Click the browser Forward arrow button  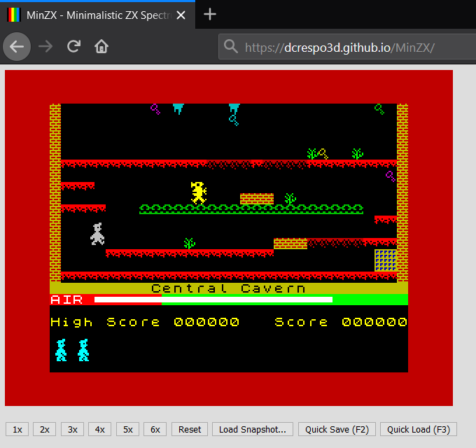45,47
